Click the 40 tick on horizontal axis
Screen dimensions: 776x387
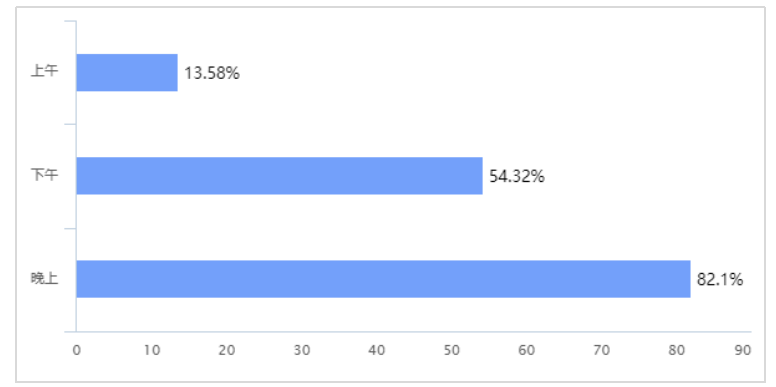coord(377,350)
